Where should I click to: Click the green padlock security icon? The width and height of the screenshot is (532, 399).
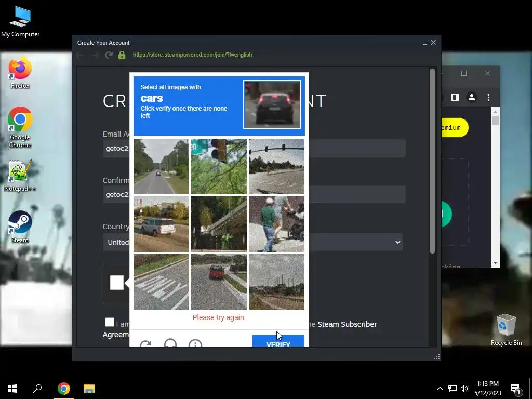click(122, 55)
